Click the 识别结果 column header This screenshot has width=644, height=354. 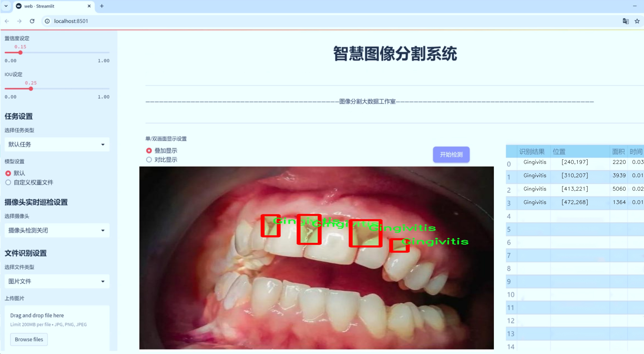pos(532,151)
